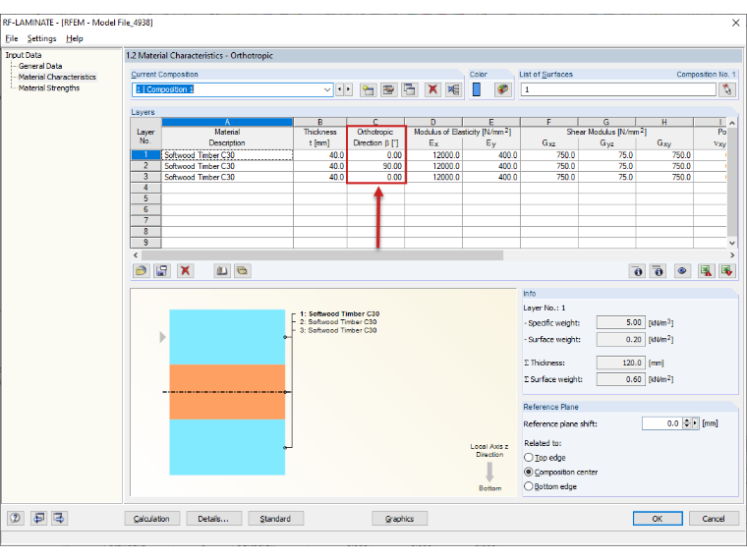Click the List of Surfaces input field
This screenshot has width=747, height=560.
tap(618, 89)
